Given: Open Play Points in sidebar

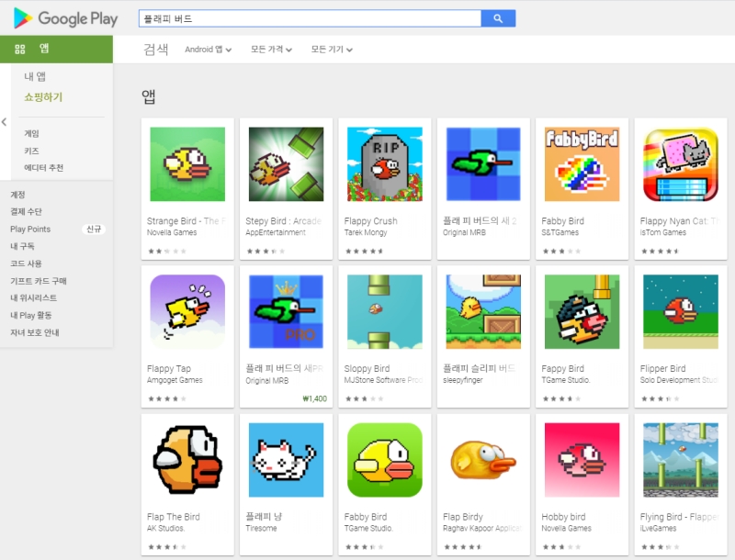Looking at the screenshot, I should coord(30,229).
